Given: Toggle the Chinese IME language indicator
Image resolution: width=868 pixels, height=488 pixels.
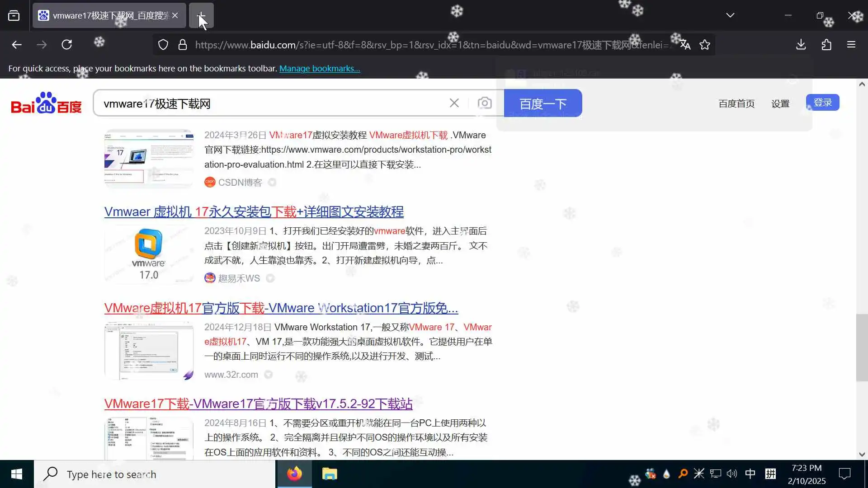Looking at the screenshot, I should 750,474.
